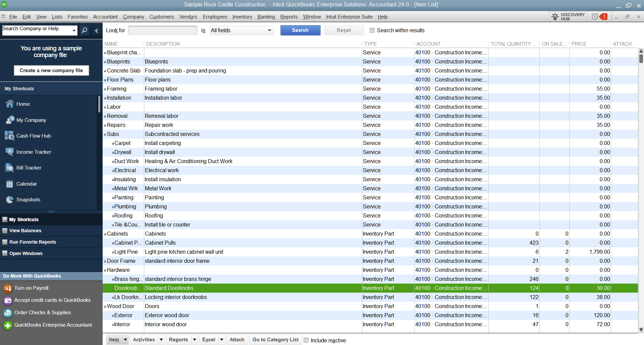Select the Interior wood door row

tap(370, 325)
